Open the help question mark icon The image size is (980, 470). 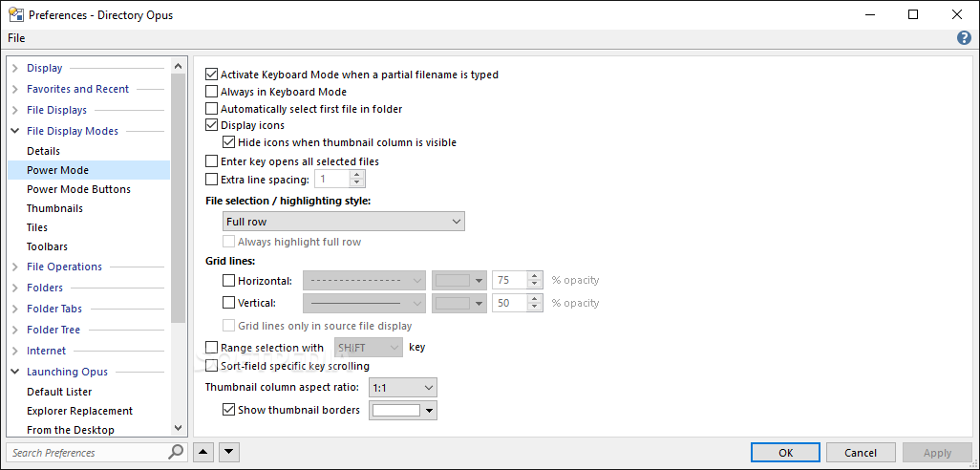[964, 38]
